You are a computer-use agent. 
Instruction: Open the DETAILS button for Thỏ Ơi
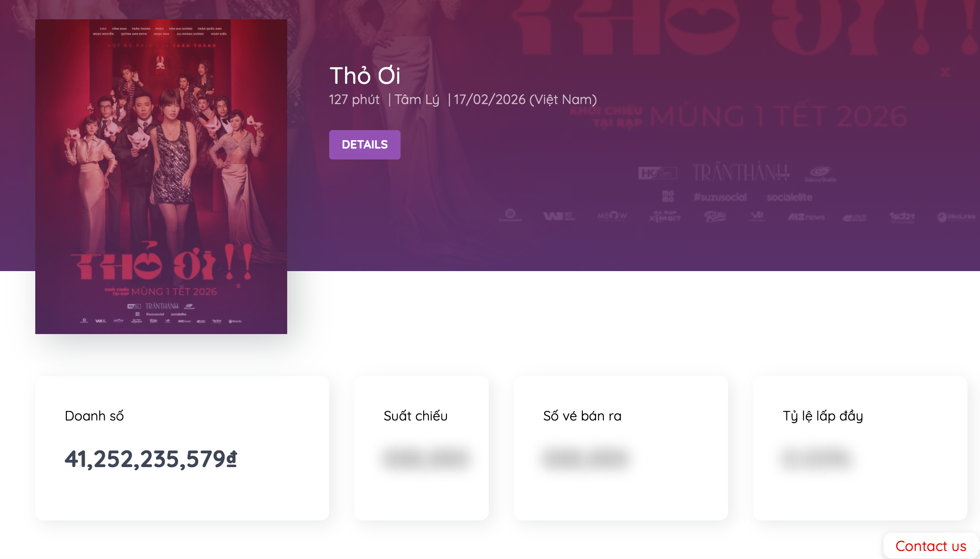[x=364, y=145]
